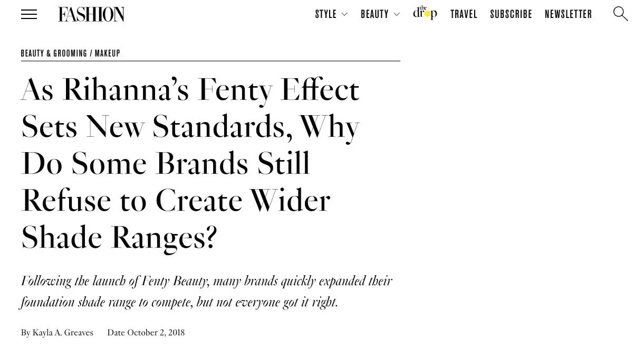
Task: Click the search magnifier icon
Action: (x=620, y=14)
